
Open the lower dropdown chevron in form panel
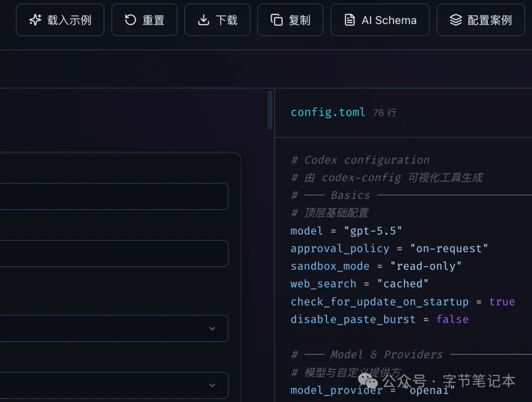[x=212, y=385]
